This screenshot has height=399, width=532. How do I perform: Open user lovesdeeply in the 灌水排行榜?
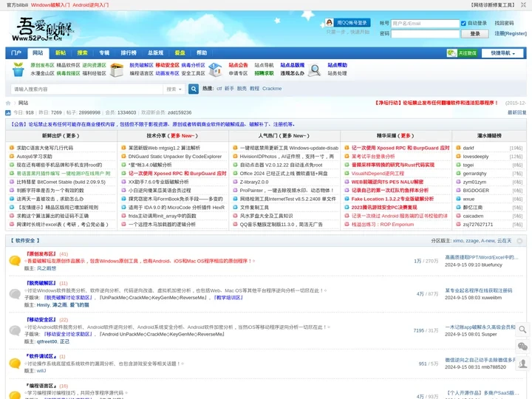coord(476,157)
